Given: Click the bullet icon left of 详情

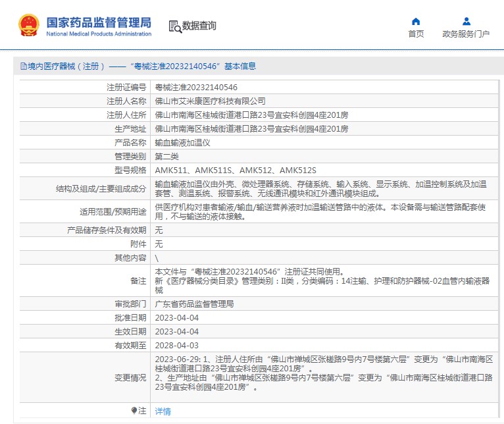Looking at the screenshot, I should click(135, 410).
